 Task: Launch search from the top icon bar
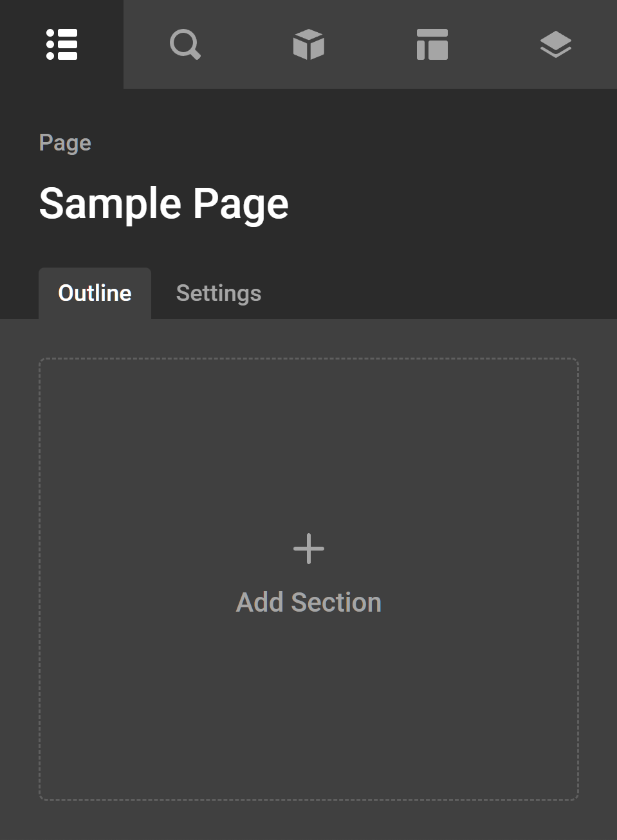click(185, 44)
